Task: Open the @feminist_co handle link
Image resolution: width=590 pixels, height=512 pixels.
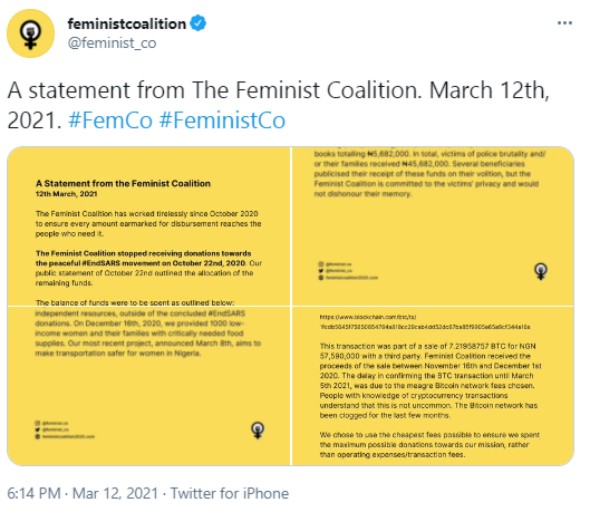Action: 112,43
